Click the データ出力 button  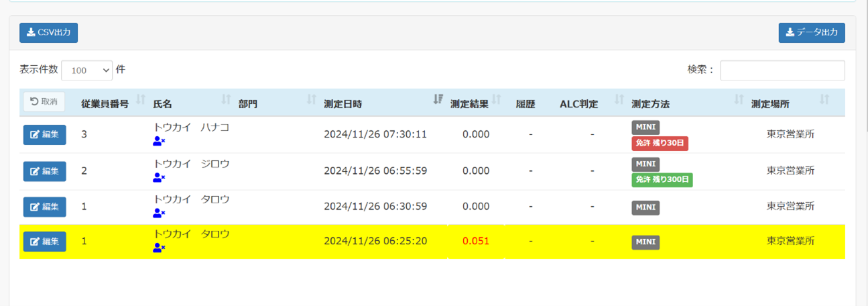tap(812, 33)
